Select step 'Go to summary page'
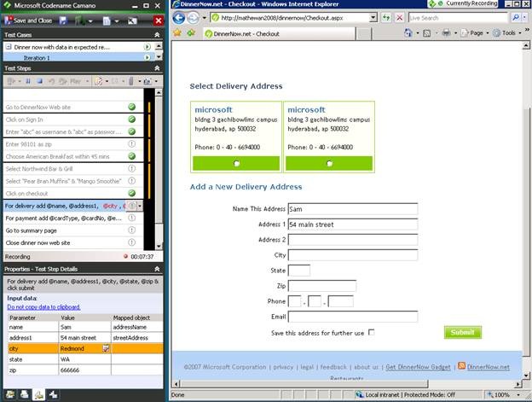 coord(73,230)
